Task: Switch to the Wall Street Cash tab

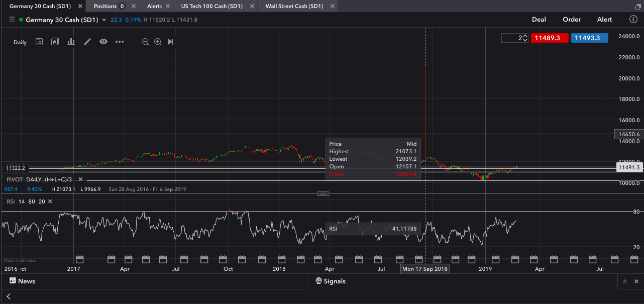Action: [294, 6]
